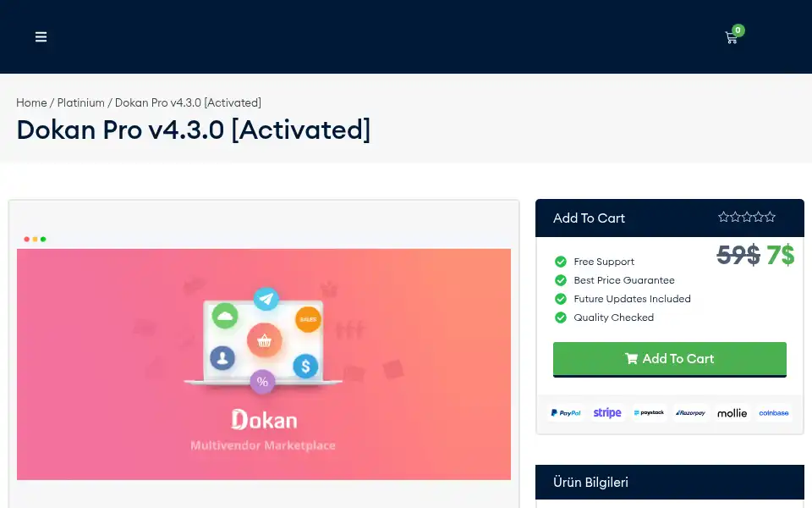Click the star rating in the cart header

coord(746,217)
